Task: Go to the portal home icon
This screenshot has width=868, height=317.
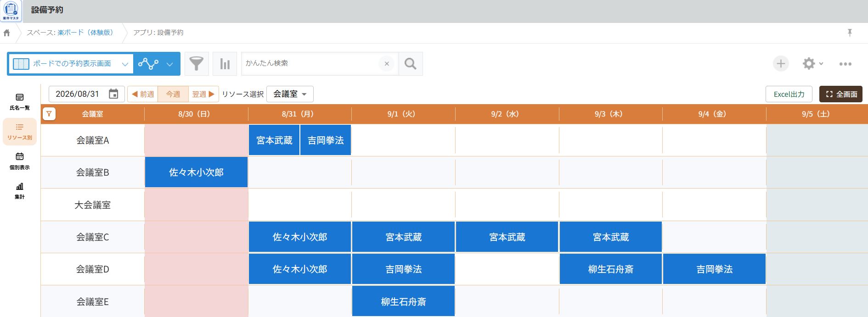Action: click(6, 33)
